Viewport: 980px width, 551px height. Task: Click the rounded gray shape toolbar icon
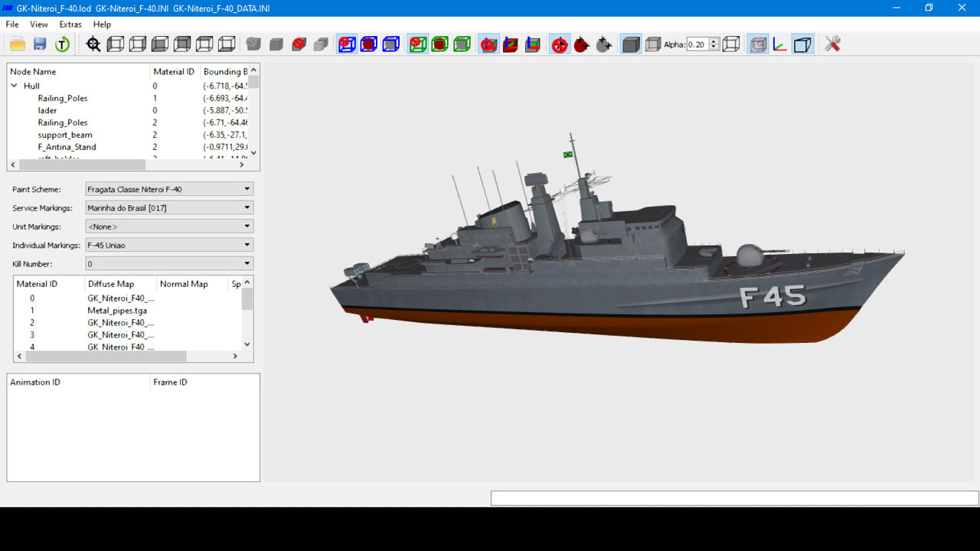253,44
